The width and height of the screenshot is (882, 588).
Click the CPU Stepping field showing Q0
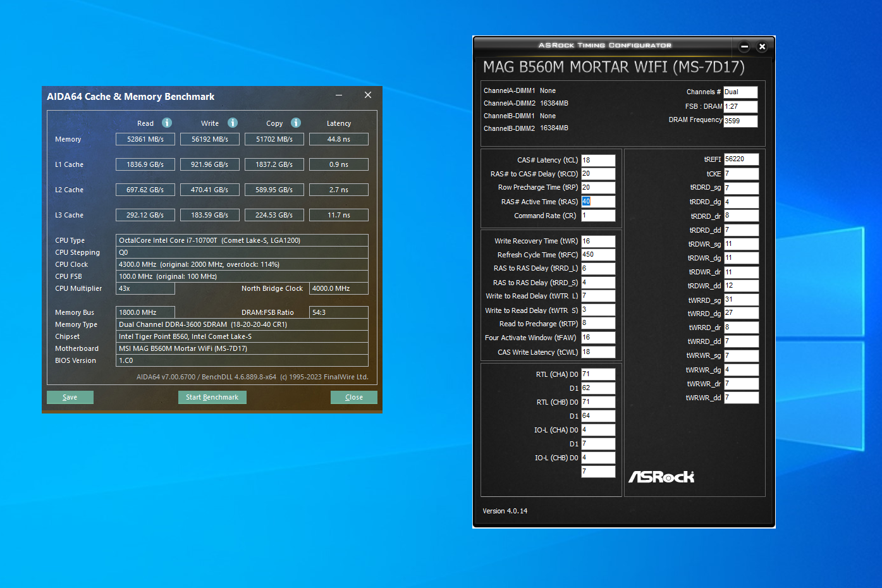click(x=242, y=252)
